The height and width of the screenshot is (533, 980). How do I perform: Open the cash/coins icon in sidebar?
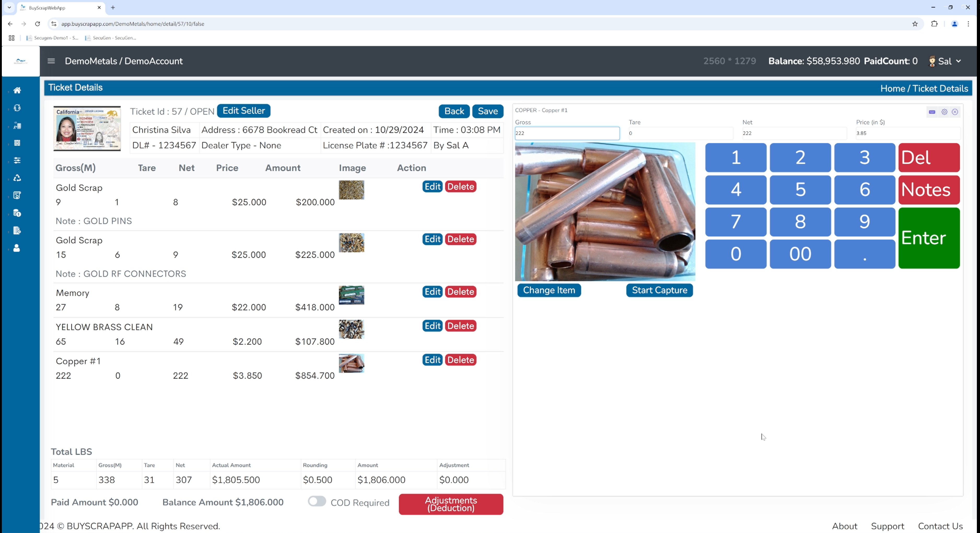point(17,213)
